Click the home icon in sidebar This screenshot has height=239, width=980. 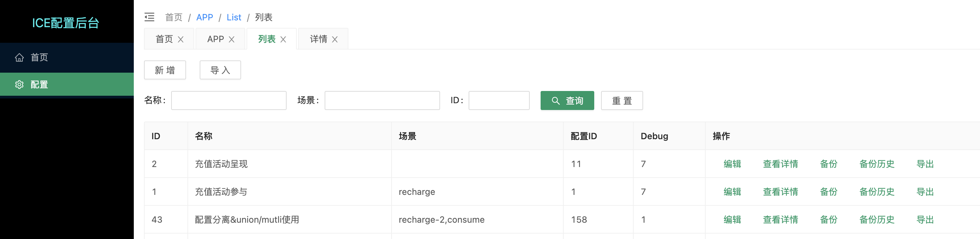[x=19, y=57]
